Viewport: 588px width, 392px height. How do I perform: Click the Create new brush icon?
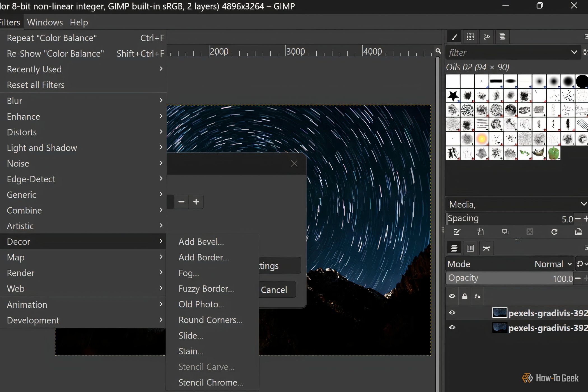481,232
